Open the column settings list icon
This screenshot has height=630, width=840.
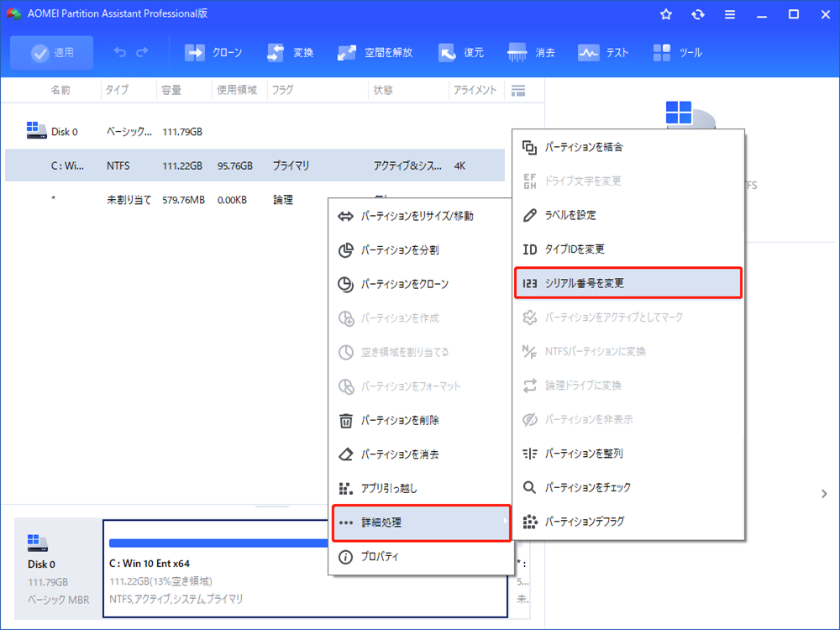(x=518, y=91)
